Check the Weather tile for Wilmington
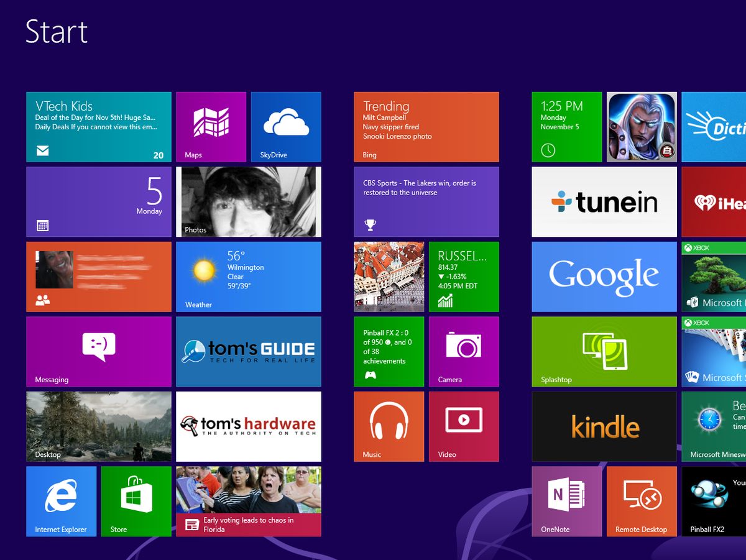This screenshot has width=746, height=560. point(249,277)
